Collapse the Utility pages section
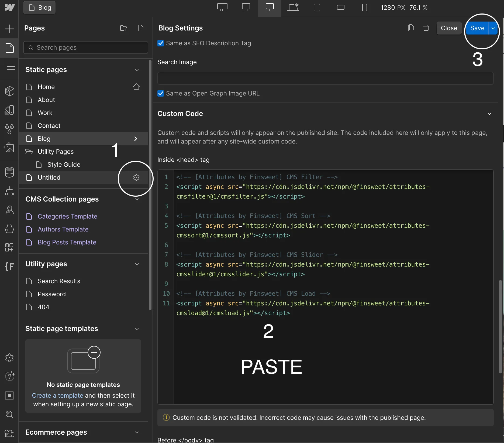Screen dimensions: 504x443 (137, 264)
